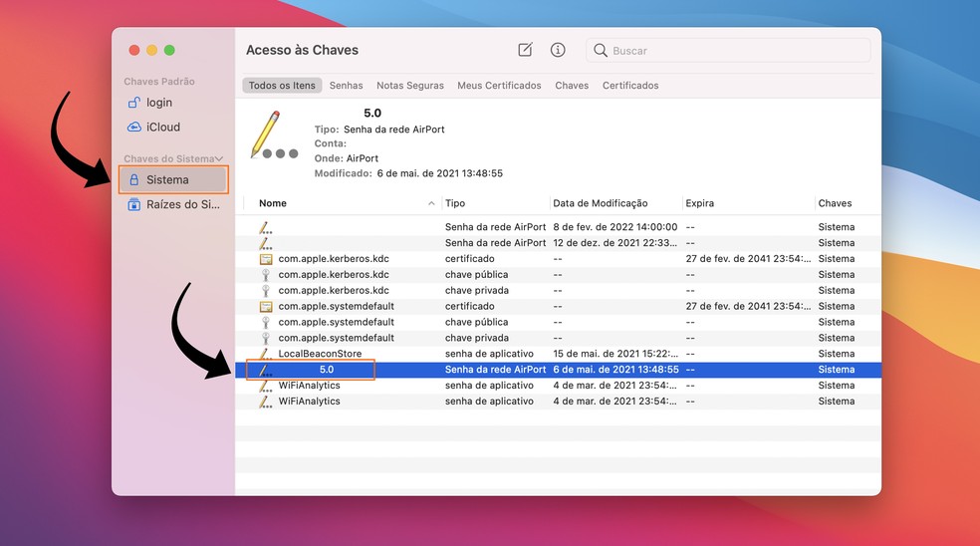Click the large pencil password icon
Image resolution: width=980 pixels, height=546 pixels.
269,135
